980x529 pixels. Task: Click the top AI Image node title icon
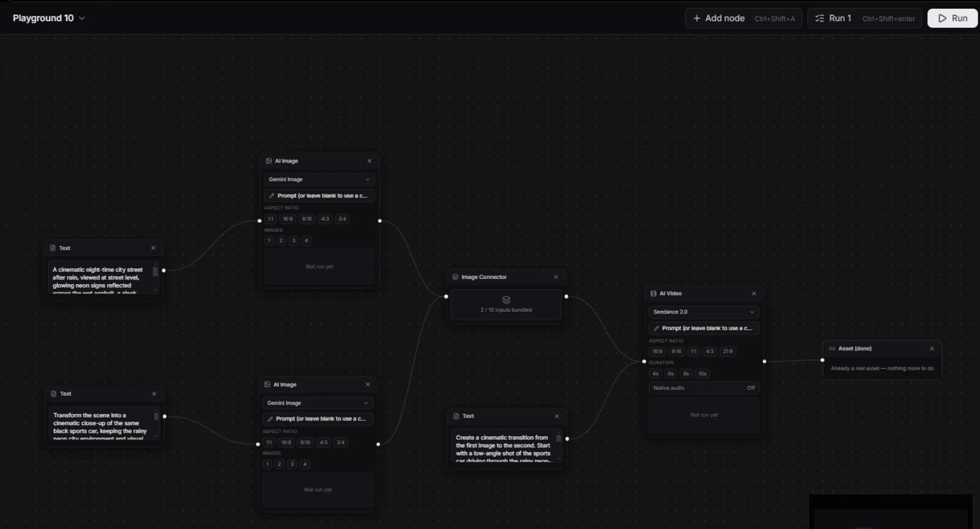point(269,161)
